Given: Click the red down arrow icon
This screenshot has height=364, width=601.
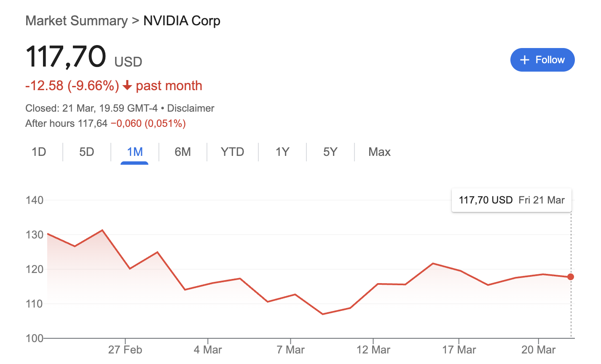Looking at the screenshot, I should coord(127,86).
